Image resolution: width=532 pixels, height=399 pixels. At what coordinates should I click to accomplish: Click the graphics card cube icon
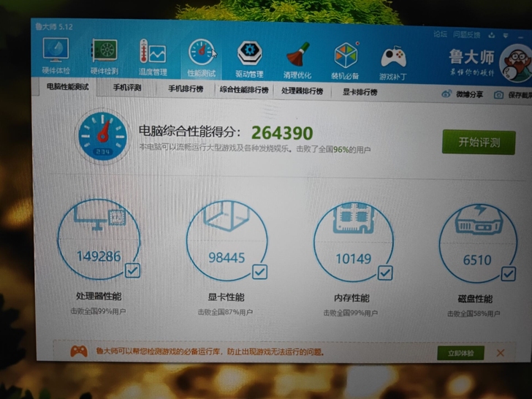pos(227,216)
